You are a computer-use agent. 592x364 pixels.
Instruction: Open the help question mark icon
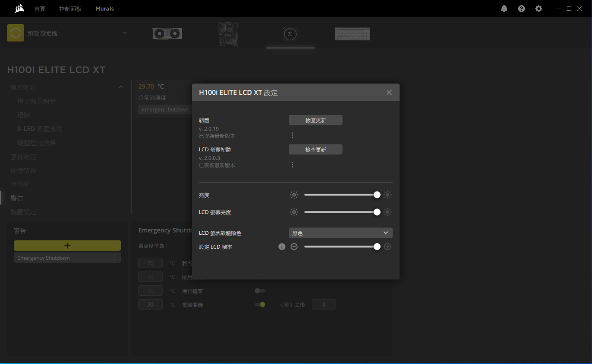(522, 9)
